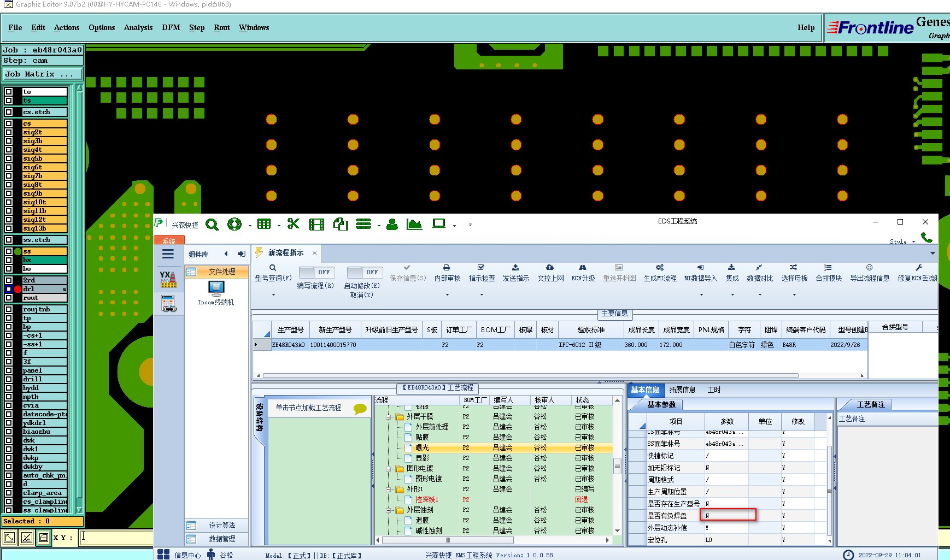950x560 pixels.
Task: Click the green user person icon
Action: click(x=392, y=224)
